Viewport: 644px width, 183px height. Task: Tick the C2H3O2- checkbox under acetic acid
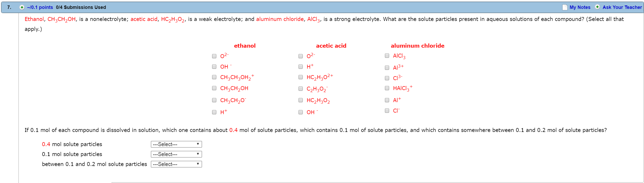click(301, 89)
